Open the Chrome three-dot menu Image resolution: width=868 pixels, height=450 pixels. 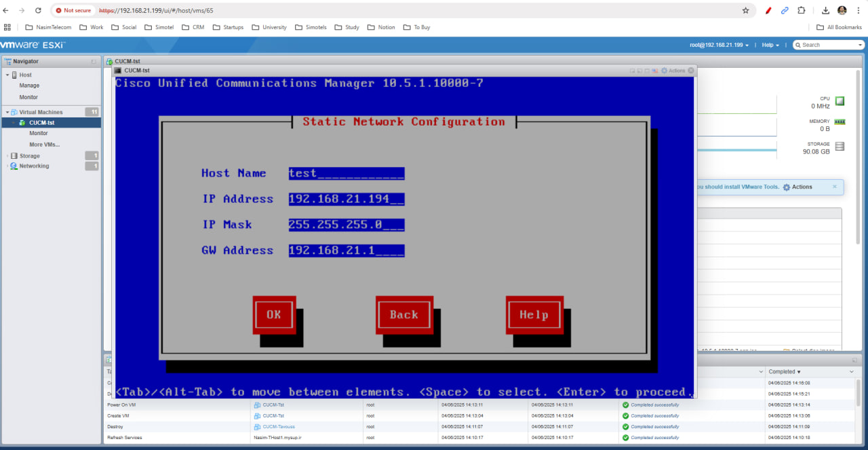859,10
